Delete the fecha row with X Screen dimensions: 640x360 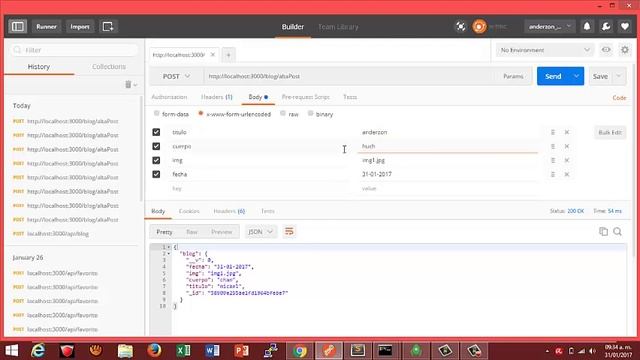pyautogui.click(x=567, y=174)
